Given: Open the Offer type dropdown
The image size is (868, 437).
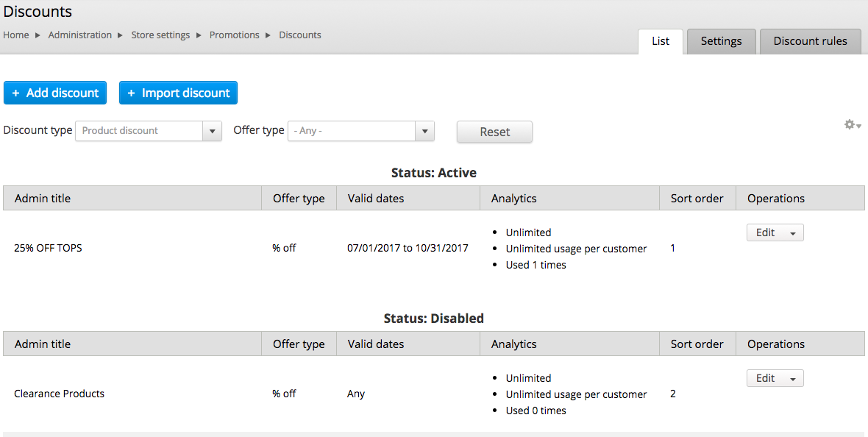Looking at the screenshot, I should point(424,131).
